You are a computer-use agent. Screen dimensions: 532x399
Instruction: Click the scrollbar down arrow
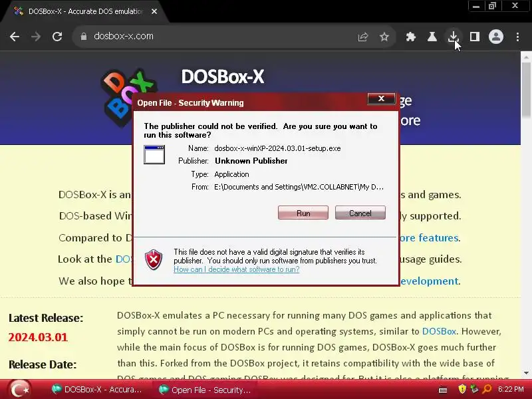click(x=526, y=373)
